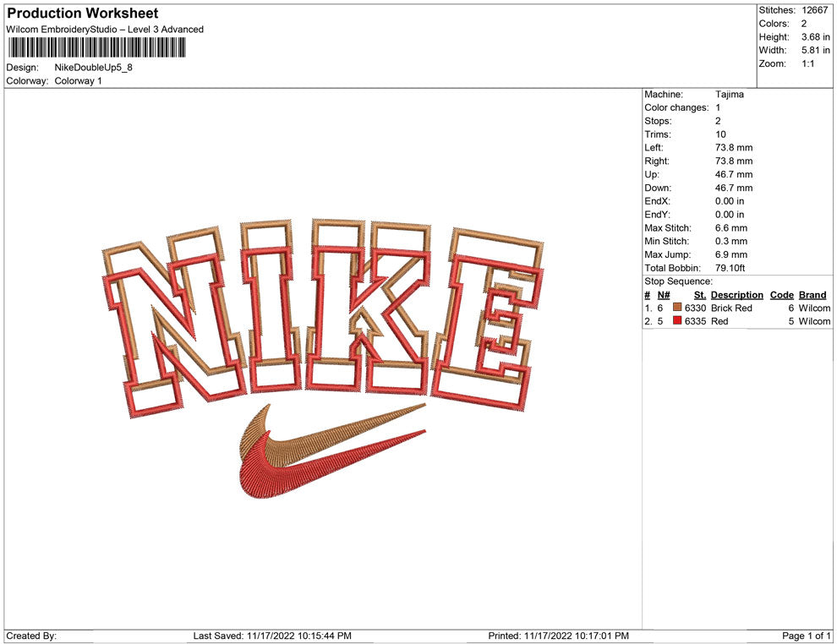This screenshot has width=837, height=644.
Task: Click 'Page 1 of 1' in the footer
Action: click(806, 636)
